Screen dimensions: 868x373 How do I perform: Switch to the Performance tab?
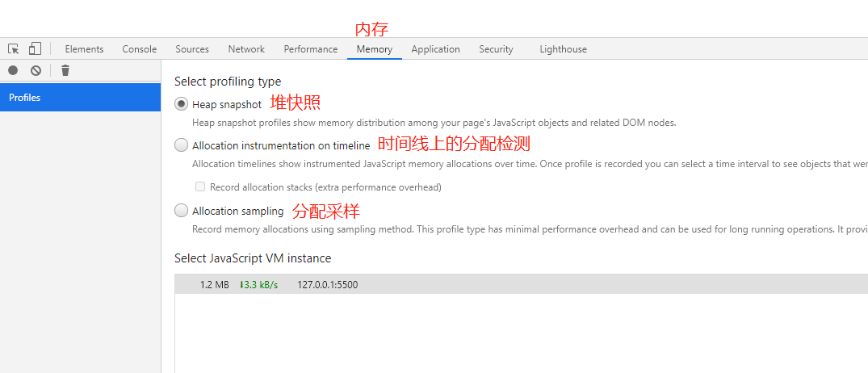tap(311, 49)
